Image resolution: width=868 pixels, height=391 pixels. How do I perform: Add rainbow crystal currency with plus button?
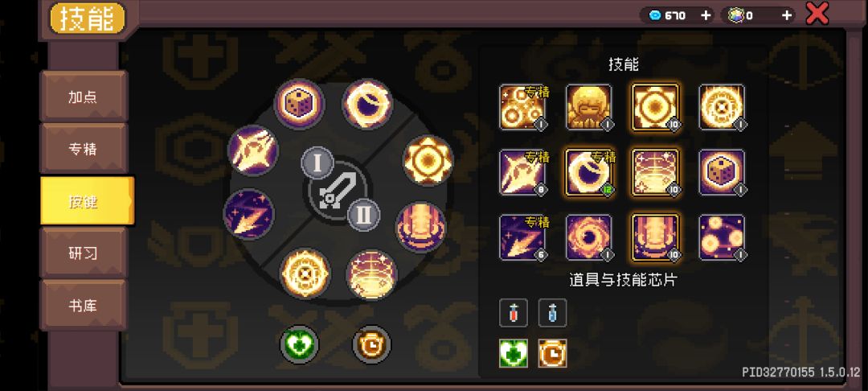[x=786, y=15]
